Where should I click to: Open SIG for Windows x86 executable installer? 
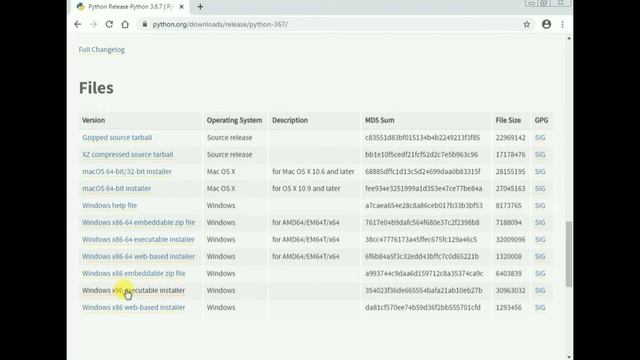(540, 290)
